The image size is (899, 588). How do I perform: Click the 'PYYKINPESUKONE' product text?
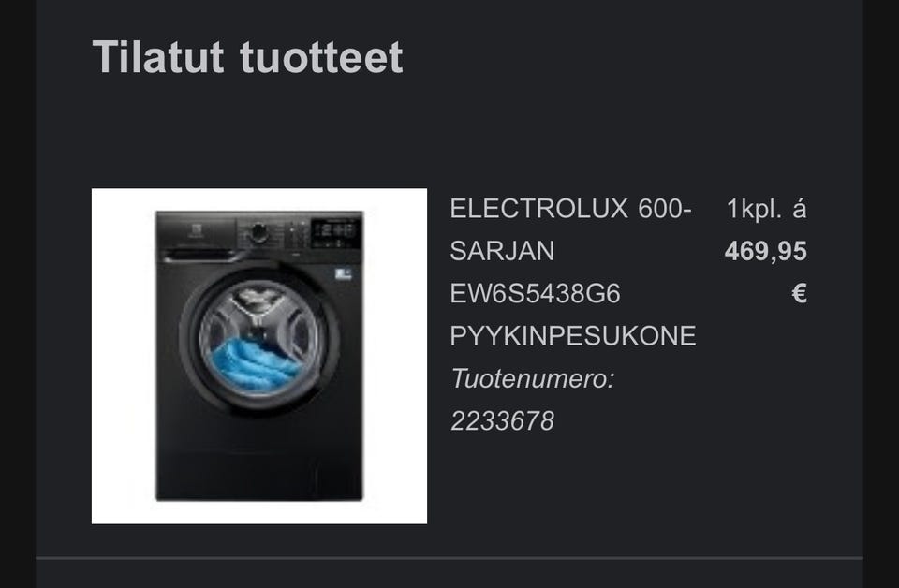(573, 336)
